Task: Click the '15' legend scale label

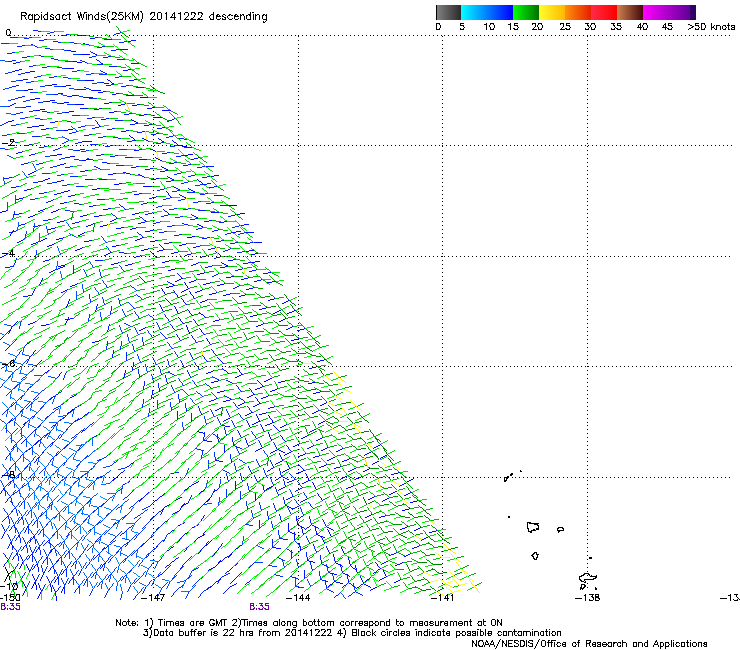Action: coord(513,27)
